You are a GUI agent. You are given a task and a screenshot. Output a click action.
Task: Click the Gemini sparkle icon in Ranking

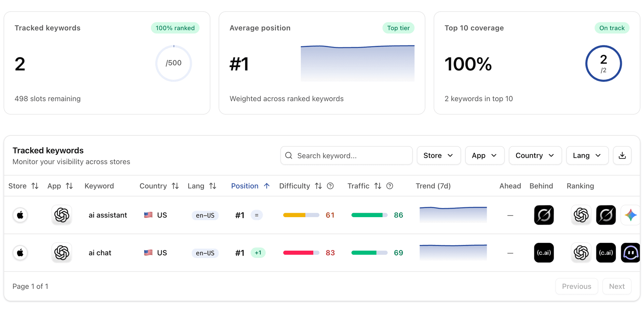[630, 215]
